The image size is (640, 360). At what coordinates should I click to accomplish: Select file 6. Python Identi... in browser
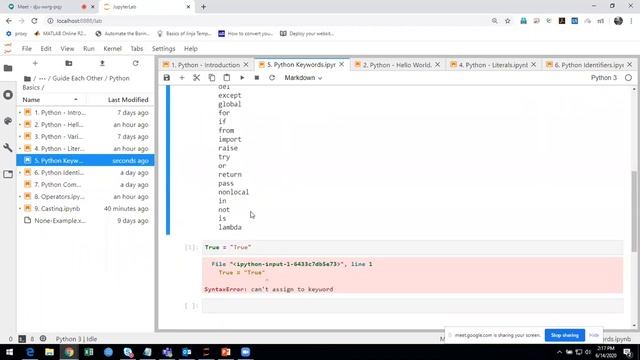(85, 173)
